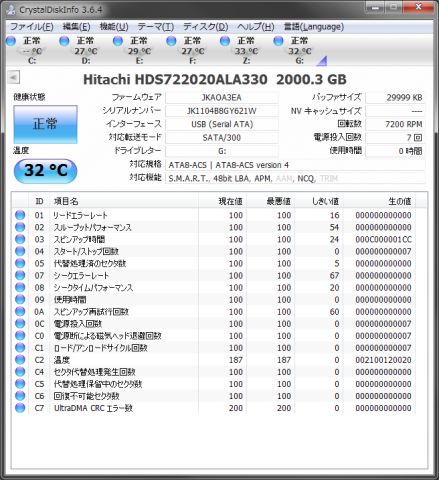Click the serial number field JK1104B8GY621W
This screenshot has height=480, width=439.
(222, 111)
